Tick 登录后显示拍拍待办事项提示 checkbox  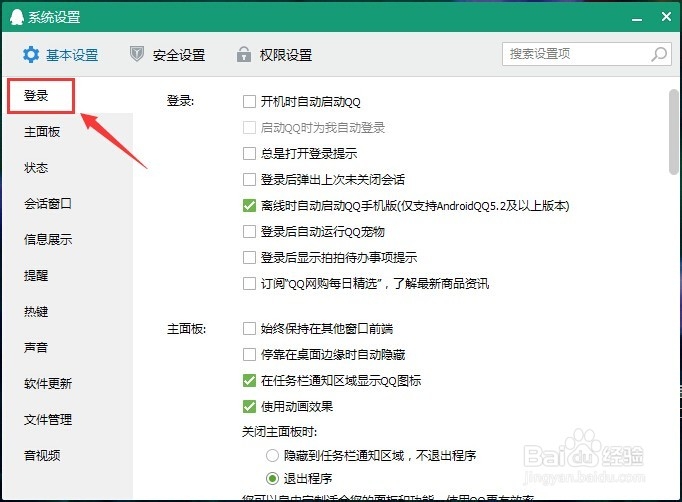point(249,258)
